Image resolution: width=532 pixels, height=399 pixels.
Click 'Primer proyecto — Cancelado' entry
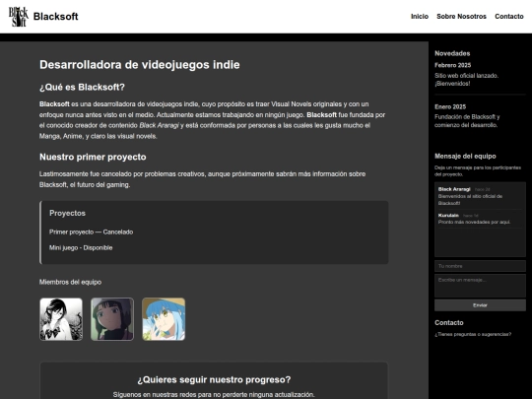click(x=91, y=233)
